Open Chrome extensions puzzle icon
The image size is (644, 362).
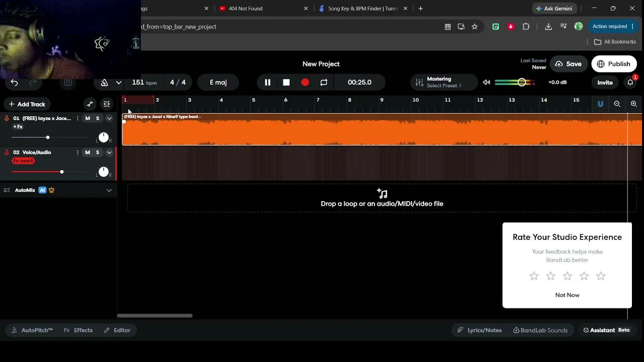[x=526, y=27]
